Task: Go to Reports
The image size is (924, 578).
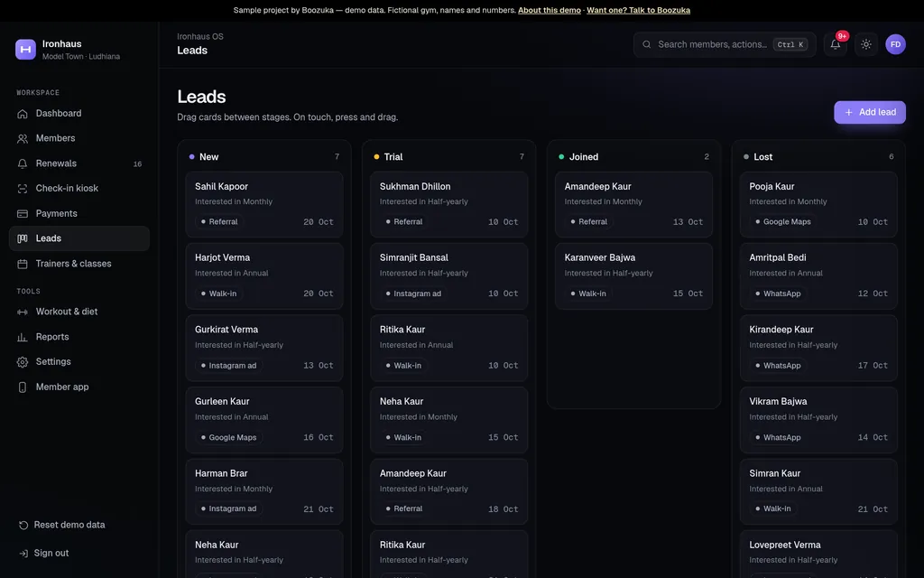Action: coord(79,337)
